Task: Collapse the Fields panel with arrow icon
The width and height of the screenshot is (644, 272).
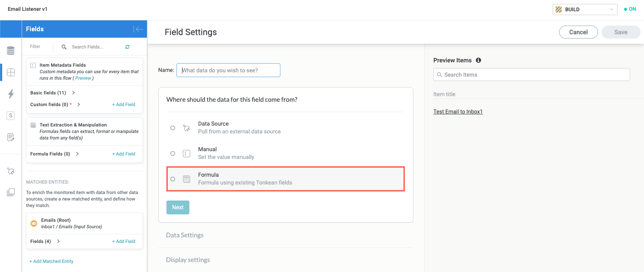Action: pos(138,29)
